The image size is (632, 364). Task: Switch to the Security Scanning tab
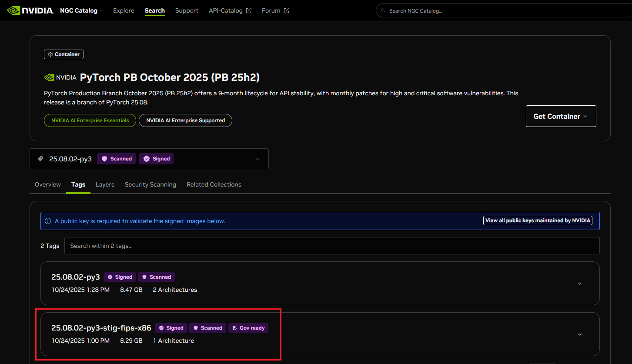(x=150, y=184)
